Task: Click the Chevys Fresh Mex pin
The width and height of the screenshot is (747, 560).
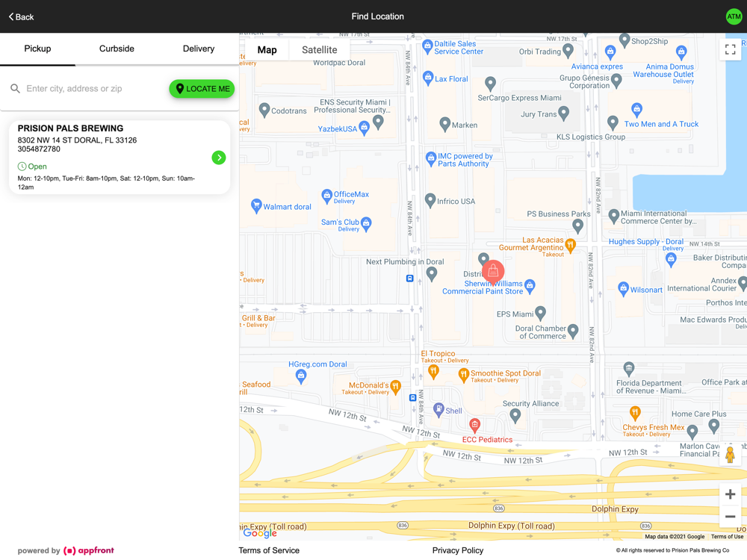Action: pyautogui.click(x=634, y=412)
